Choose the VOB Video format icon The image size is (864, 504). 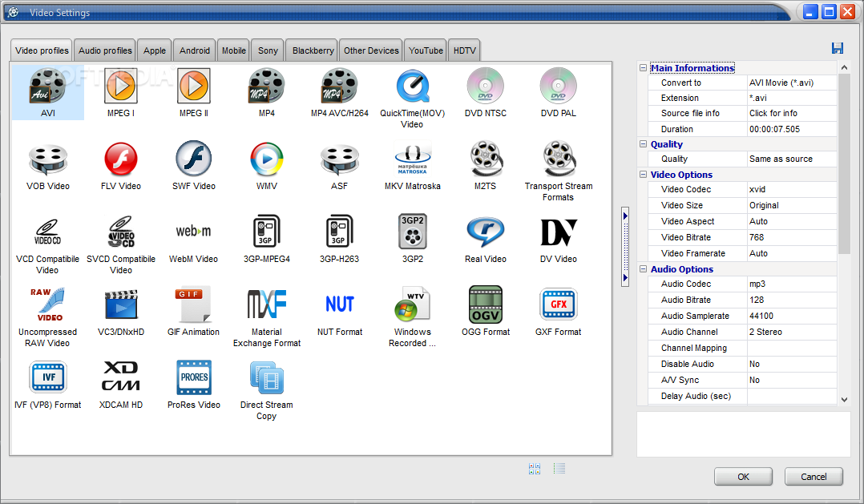point(48,159)
